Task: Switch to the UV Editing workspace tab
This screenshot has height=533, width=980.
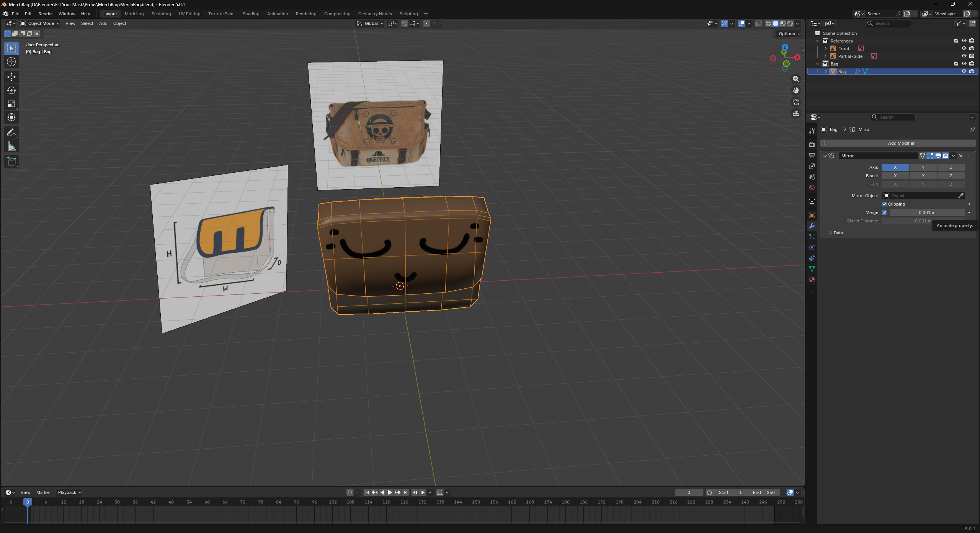Action: [x=189, y=14]
